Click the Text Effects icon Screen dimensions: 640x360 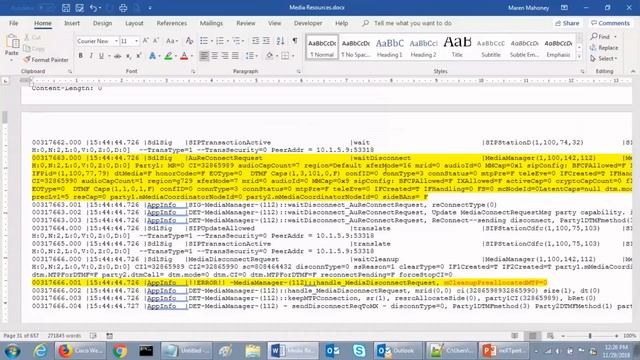(152, 56)
